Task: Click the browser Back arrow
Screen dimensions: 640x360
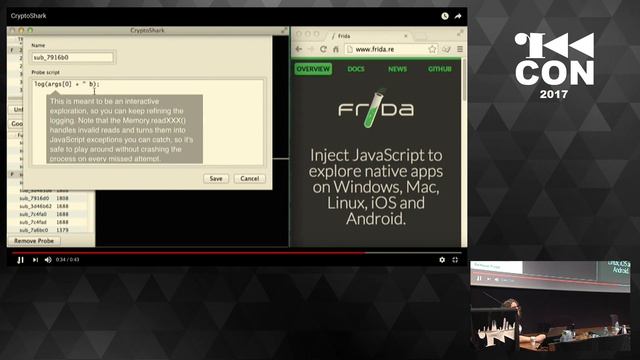Action: pos(299,49)
